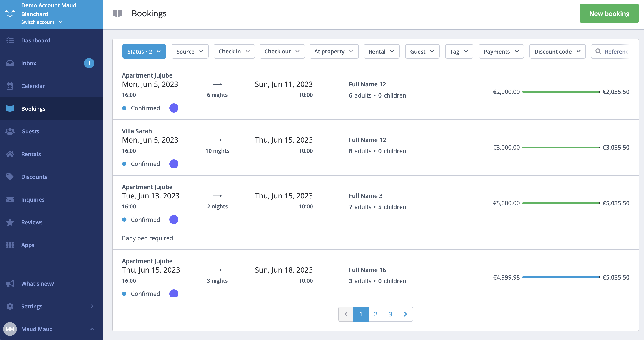Click the Inquiries envelope icon
644x340 pixels.
tap(10, 200)
